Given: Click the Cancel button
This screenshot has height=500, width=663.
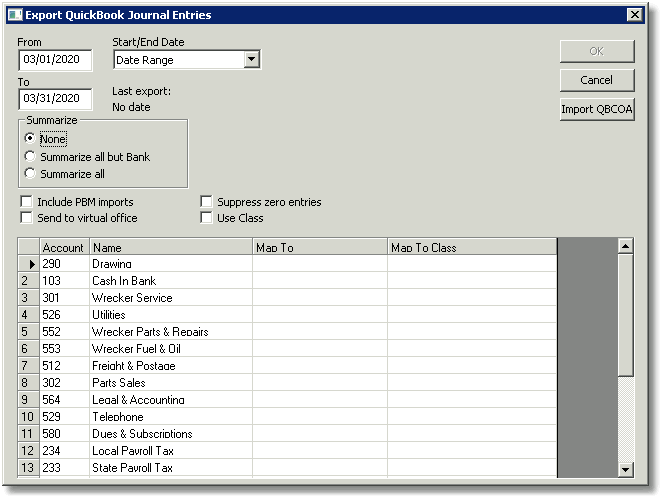Looking at the screenshot, I should click(597, 80).
